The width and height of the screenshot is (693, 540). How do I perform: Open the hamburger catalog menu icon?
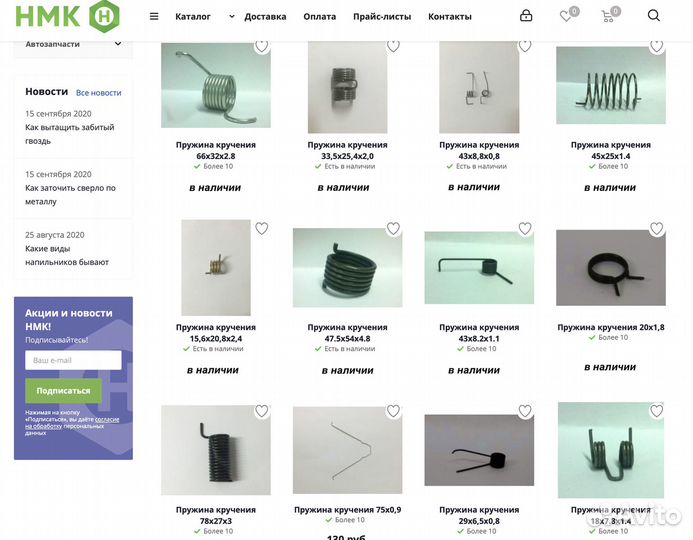[x=154, y=17]
